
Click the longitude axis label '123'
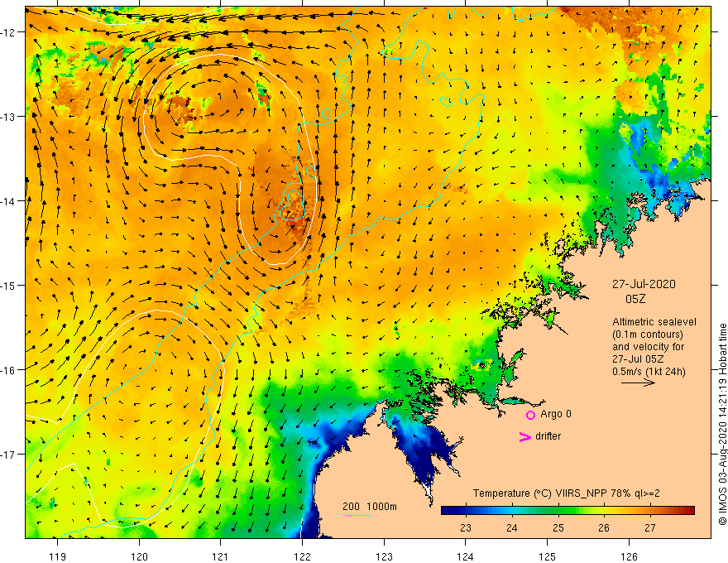point(384,556)
